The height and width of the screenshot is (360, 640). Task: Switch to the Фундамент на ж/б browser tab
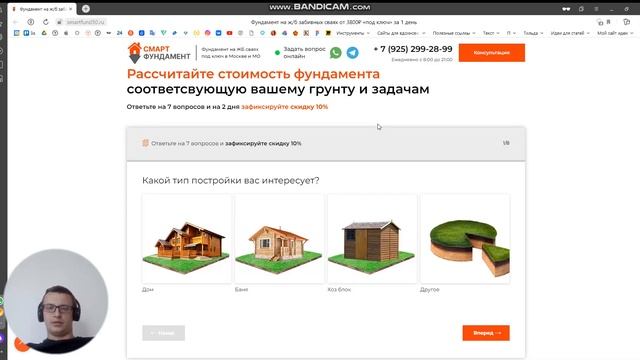pyautogui.click(x=42, y=9)
